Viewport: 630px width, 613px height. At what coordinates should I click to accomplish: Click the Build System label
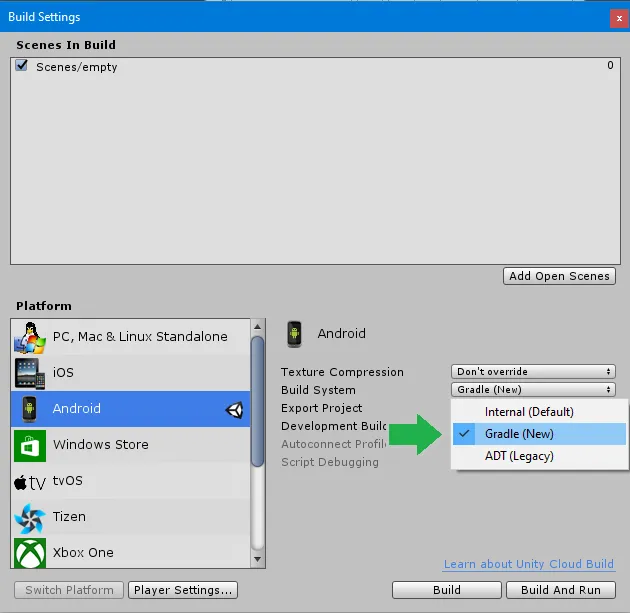(x=318, y=390)
